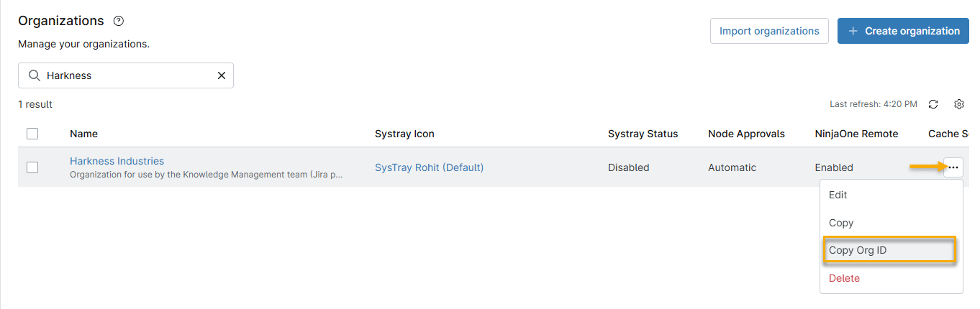Open table column settings gear
Screen dimensions: 980x309
point(958,104)
